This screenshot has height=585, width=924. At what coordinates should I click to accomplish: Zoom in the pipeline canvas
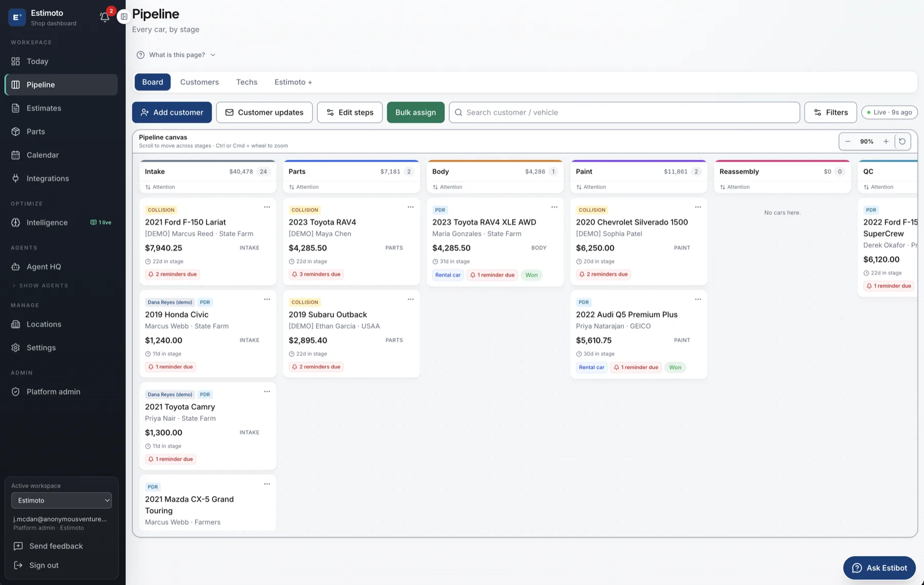tap(885, 141)
